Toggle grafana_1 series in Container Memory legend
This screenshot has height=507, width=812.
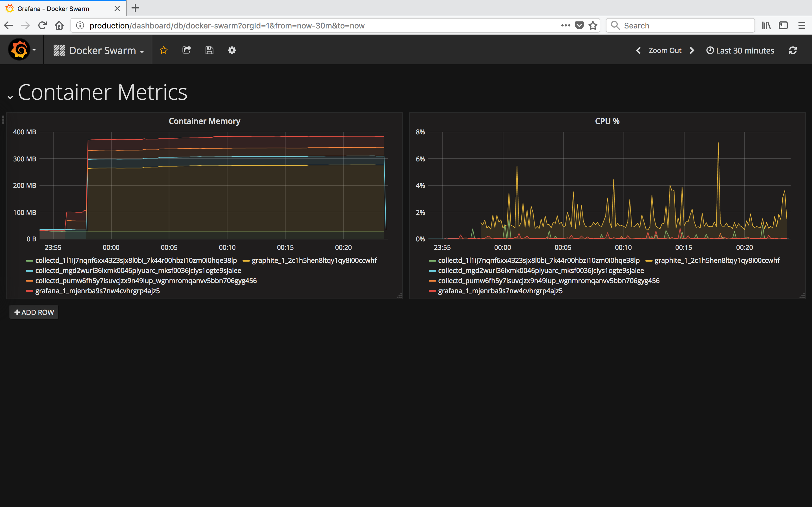[97, 291]
